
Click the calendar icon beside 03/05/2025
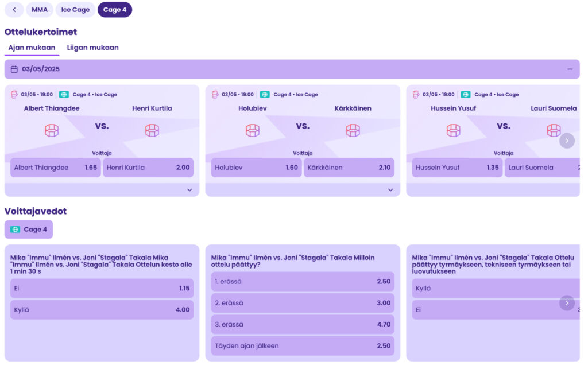(x=14, y=69)
